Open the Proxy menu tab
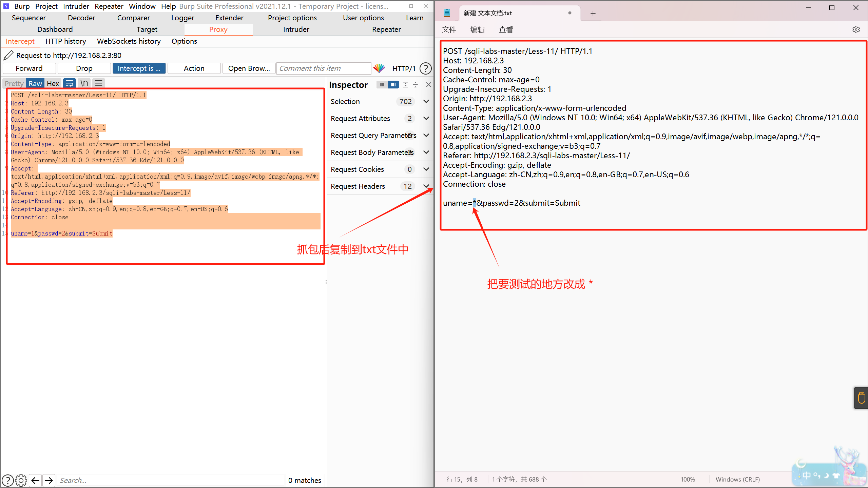868x488 pixels. (x=216, y=29)
